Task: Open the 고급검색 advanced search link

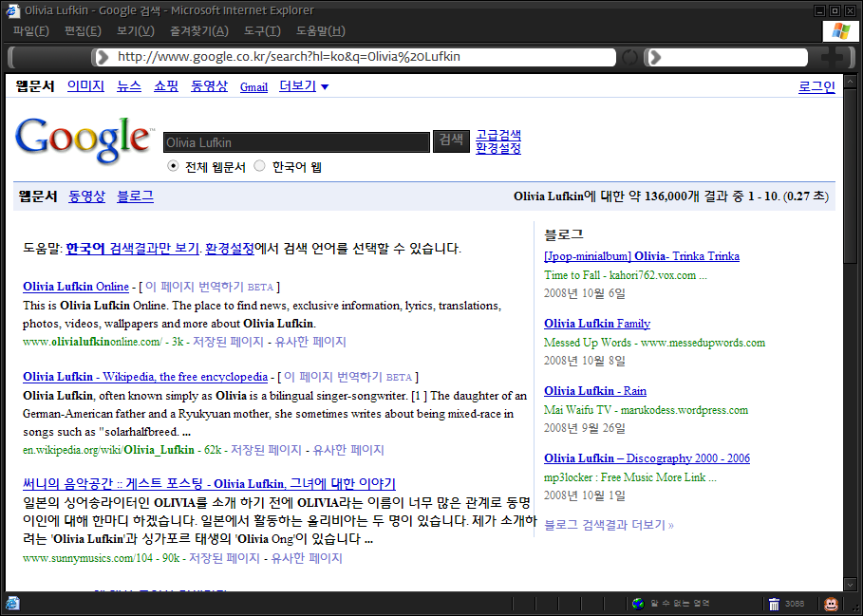Action: point(498,135)
